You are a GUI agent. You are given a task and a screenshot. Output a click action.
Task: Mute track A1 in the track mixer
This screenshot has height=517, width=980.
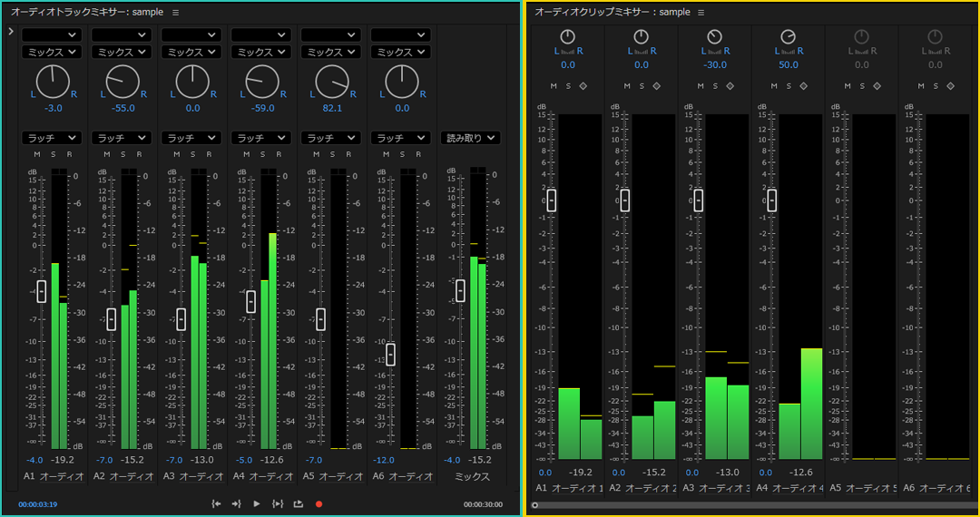tap(36, 154)
